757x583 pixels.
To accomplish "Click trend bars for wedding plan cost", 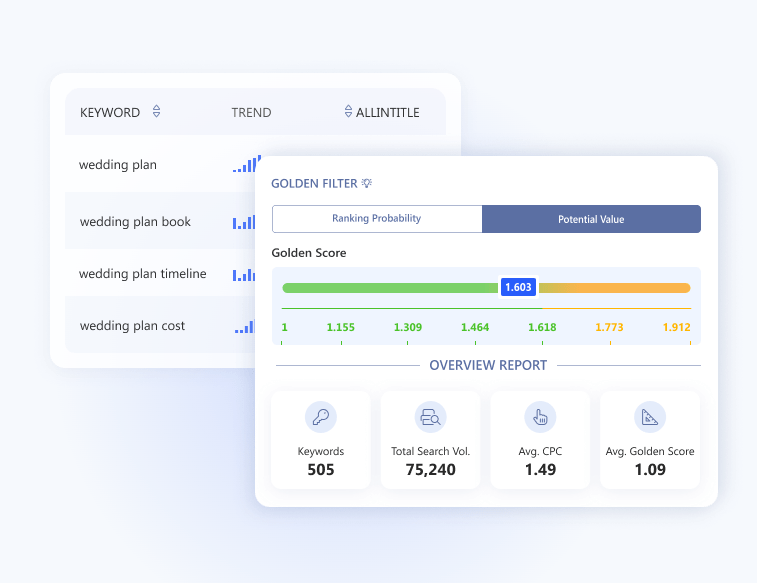I will pyautogui.click(x=245, y=327).
